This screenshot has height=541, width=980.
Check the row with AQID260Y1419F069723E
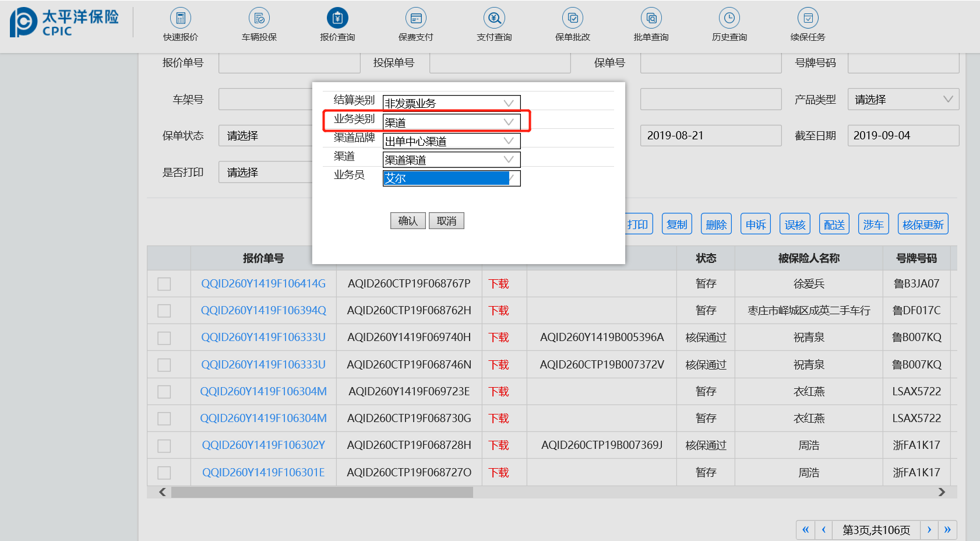tap(164, 392)
